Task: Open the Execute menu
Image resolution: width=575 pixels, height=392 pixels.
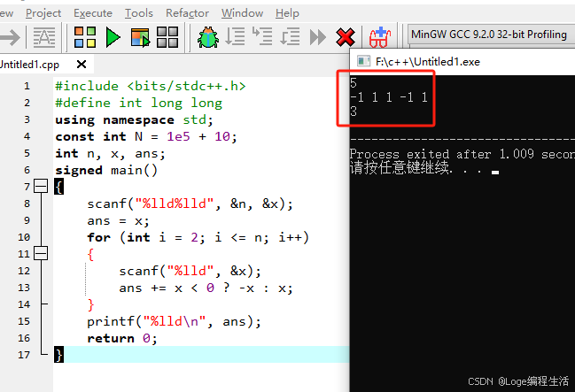Action: 93,13
